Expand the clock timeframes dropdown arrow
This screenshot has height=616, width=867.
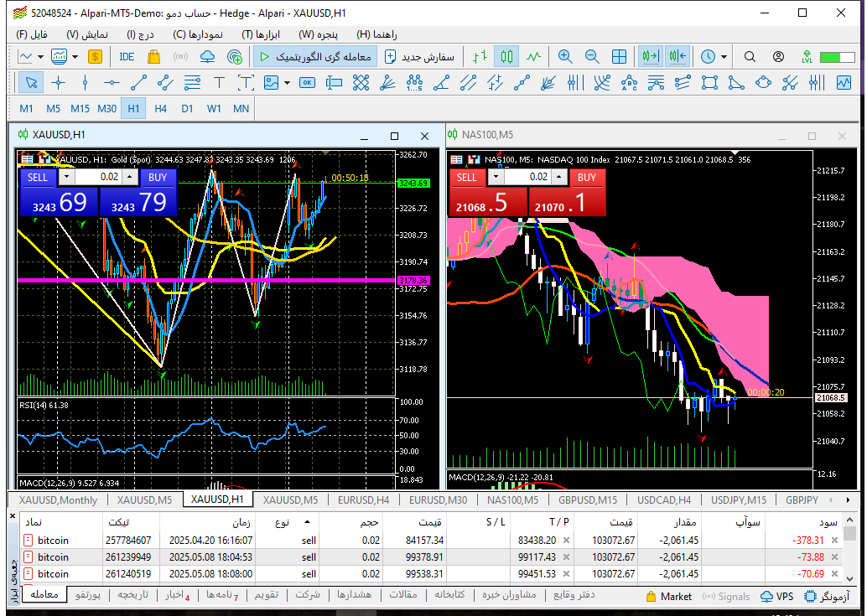724,56
